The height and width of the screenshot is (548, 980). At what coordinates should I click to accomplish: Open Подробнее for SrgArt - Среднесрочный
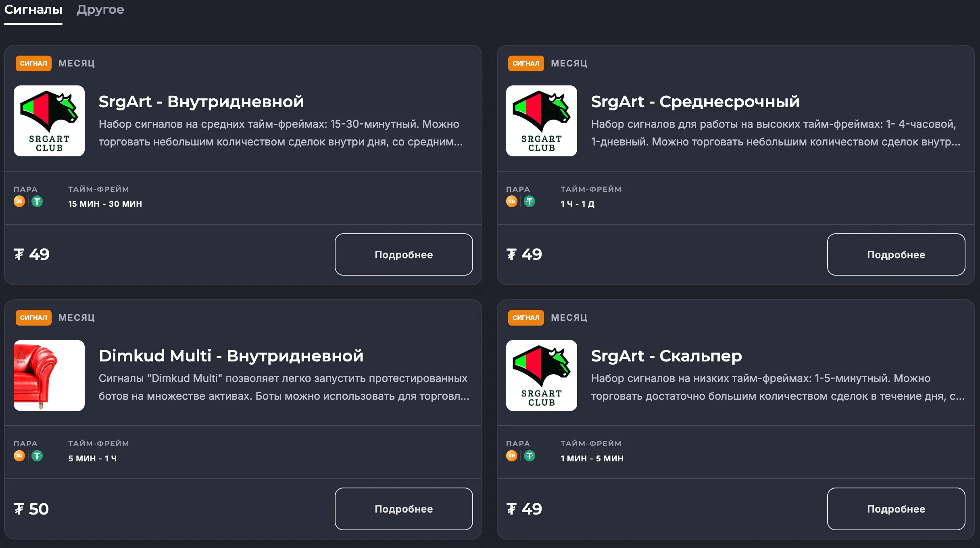coord(896,254)
